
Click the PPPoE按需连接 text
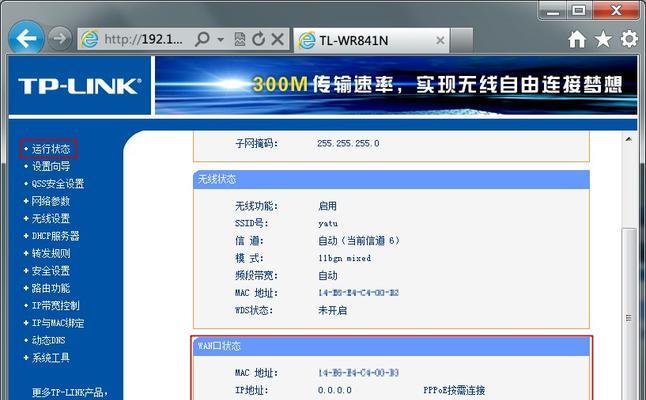coord(454,390)
